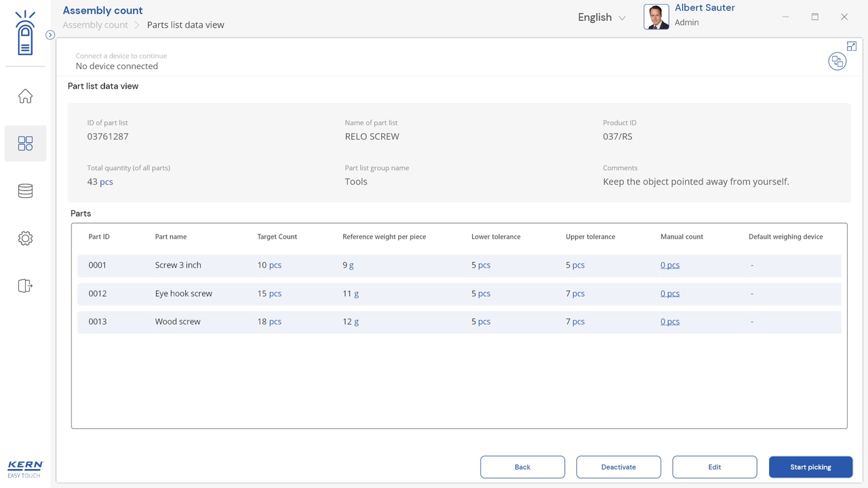Open the Settings gear icon
868x488 pixels.
pos(25,239)
